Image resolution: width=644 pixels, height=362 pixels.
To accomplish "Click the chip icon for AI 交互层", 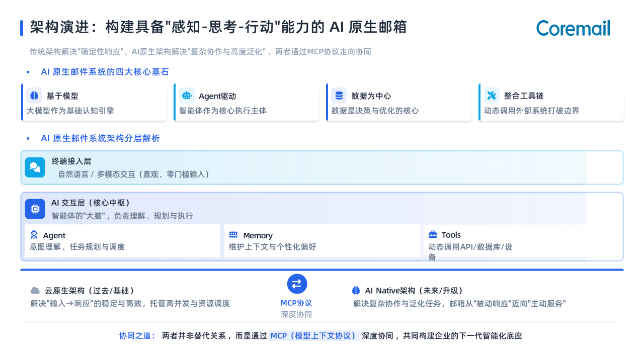I will (35, 209).
